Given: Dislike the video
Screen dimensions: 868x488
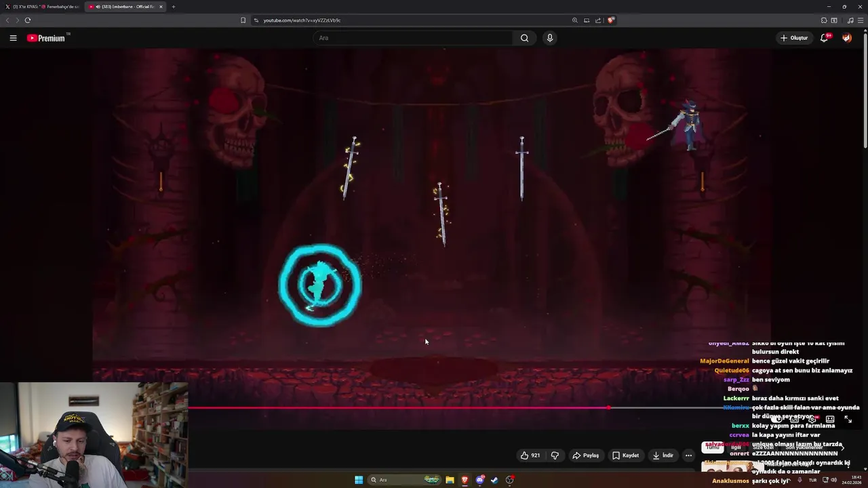Looking at the screenshot, I should click(555, 455).
